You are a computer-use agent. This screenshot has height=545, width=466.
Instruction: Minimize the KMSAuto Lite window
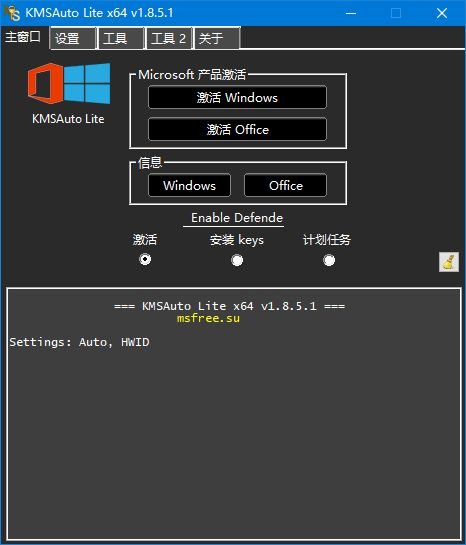pos(351,13)
